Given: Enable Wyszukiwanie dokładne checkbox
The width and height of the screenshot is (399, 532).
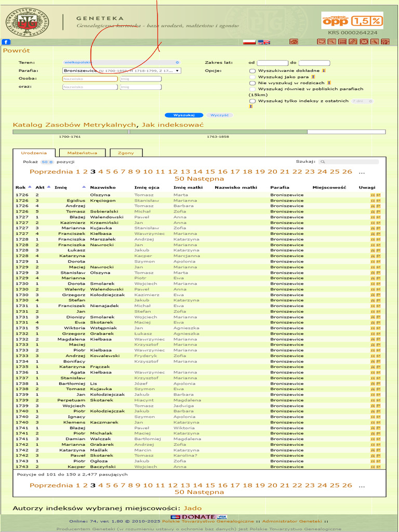Looking at the screenshot, I should pyautogui.click(x=252, y=71).
